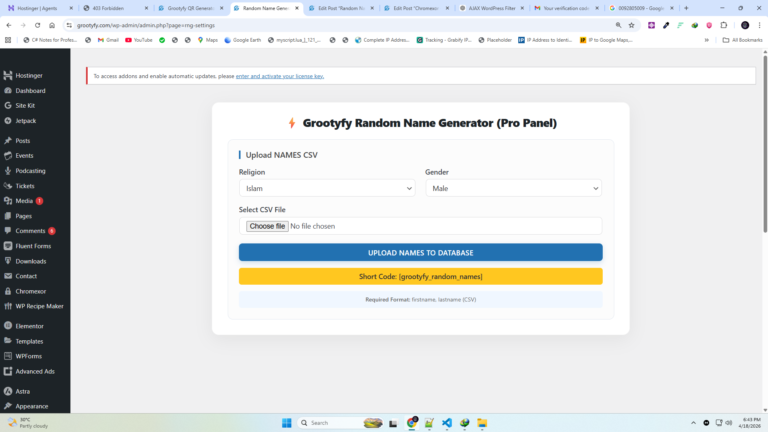Open the YouTube bookmark
Viewport: 768px width, 432px height.
coord(139,40)
